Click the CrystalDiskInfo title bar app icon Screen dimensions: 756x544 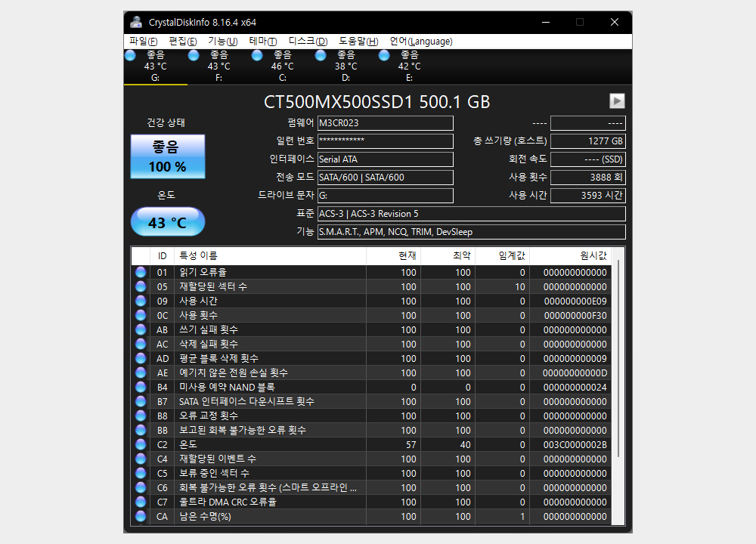pos(136,22)
